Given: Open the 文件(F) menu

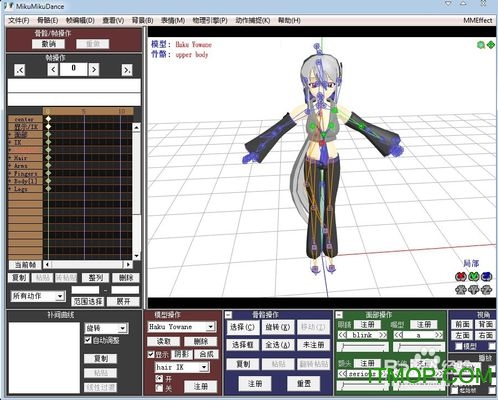Looking at the screenshot, I should point(18,21).
